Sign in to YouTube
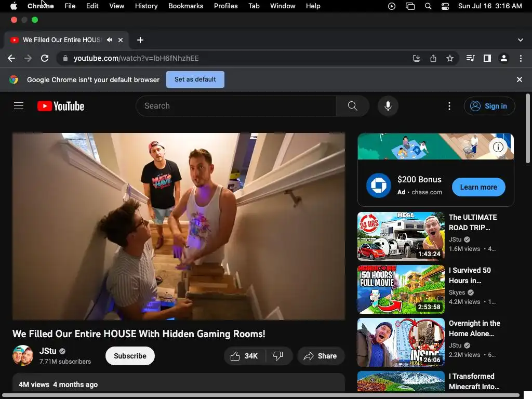This screenshot has width=532, height=399. click(489, 106)
